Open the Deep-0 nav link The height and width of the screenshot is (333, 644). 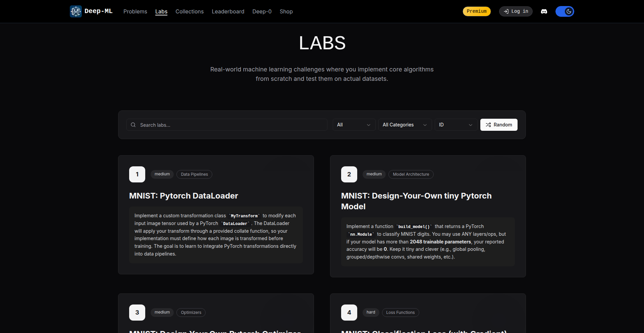point(262,11)
